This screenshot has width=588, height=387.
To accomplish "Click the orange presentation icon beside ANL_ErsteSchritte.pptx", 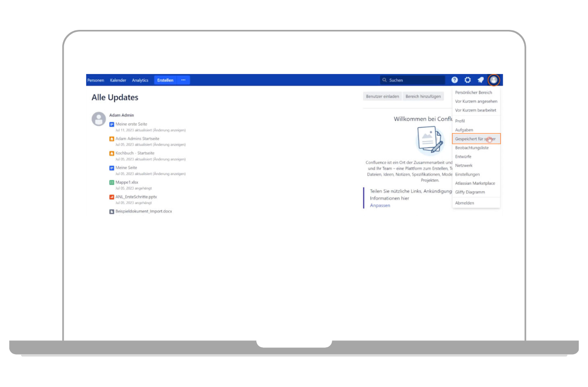I will (112, 197).
